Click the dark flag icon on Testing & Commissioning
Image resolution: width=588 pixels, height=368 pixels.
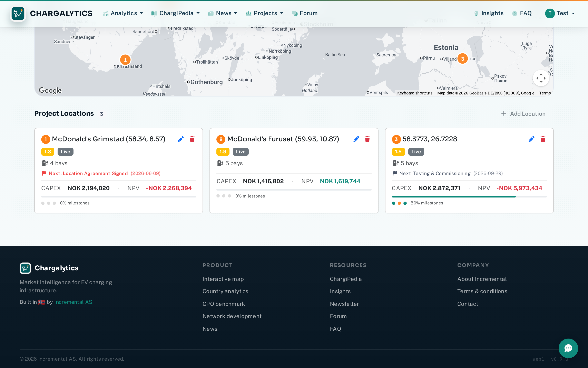395,173
